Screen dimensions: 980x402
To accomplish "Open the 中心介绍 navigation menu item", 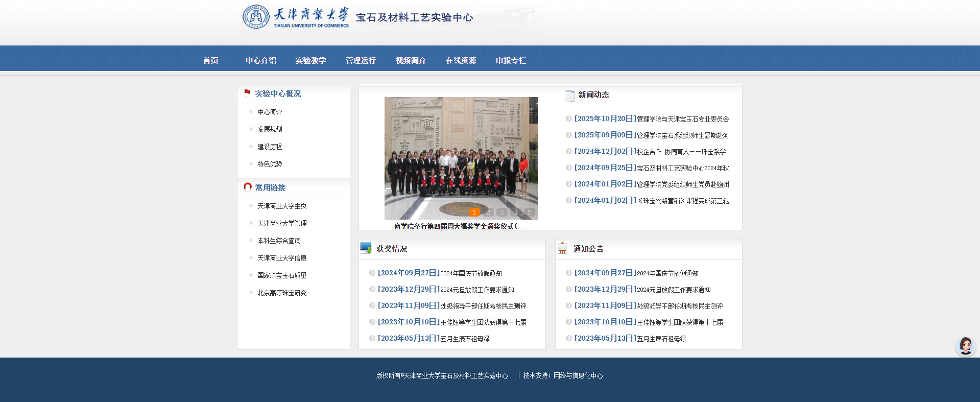I will point(261,60).
